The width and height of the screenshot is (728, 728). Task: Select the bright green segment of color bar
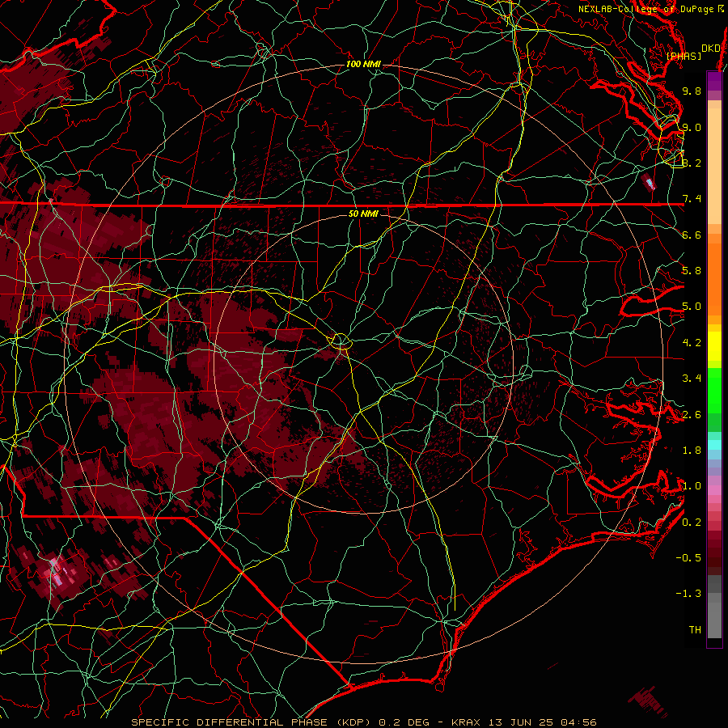tap(714, 390)
